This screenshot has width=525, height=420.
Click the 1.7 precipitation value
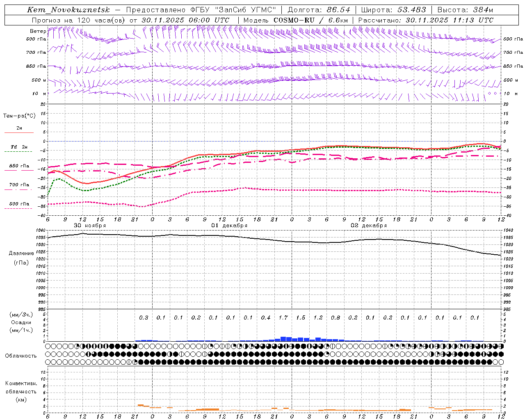(283, 317)
